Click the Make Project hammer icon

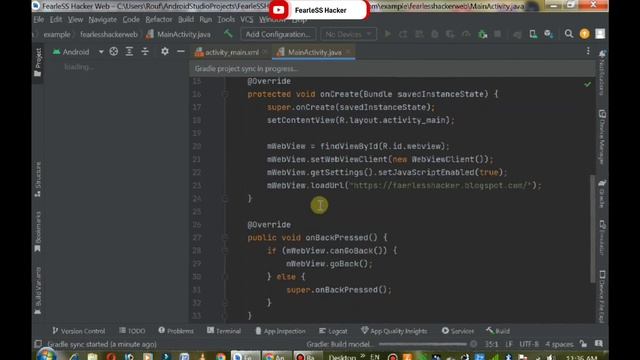[228, 34]
